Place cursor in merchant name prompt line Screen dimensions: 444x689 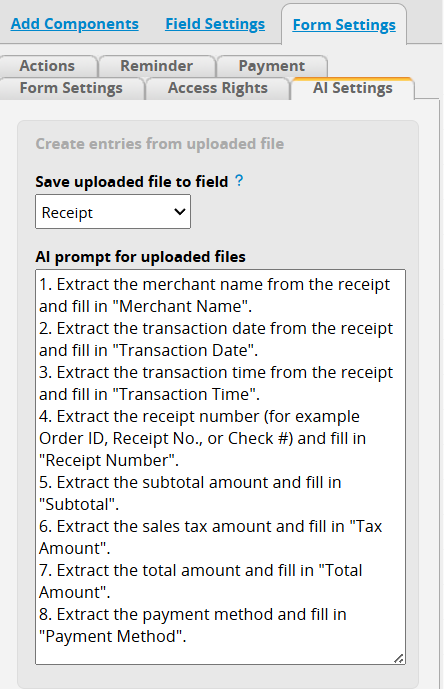pos(215,284)
